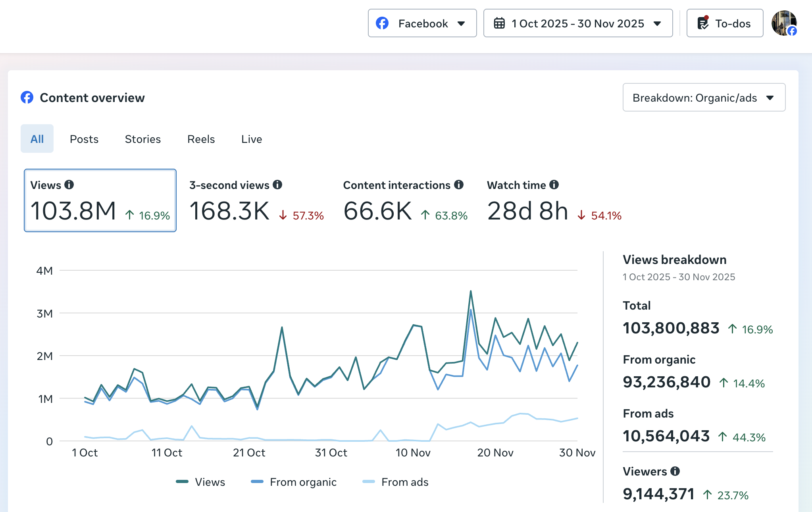
Task: Click the 168.3K 3-second views value
Action: pos(229,211)
